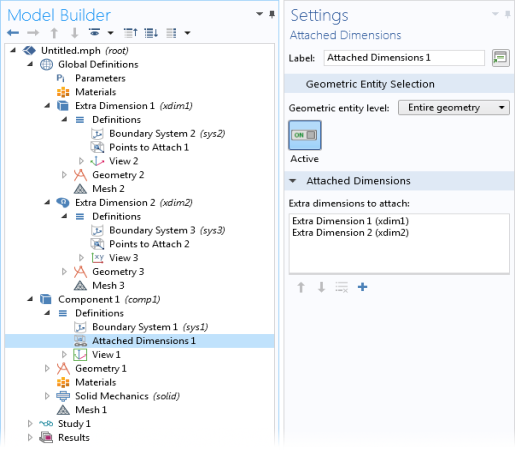Open the Geometric entity level dropdown

point(454,108)
